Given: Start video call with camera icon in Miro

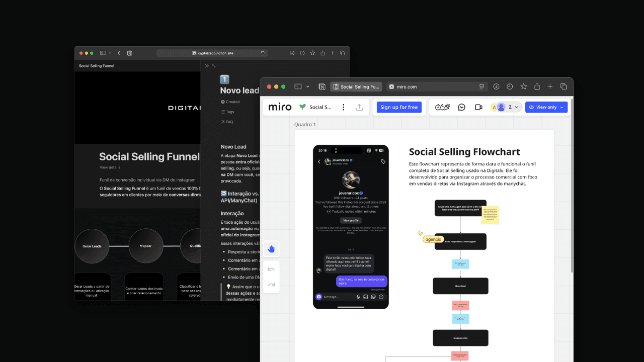Looking at the screenshot, I should (x=478, y=107).
